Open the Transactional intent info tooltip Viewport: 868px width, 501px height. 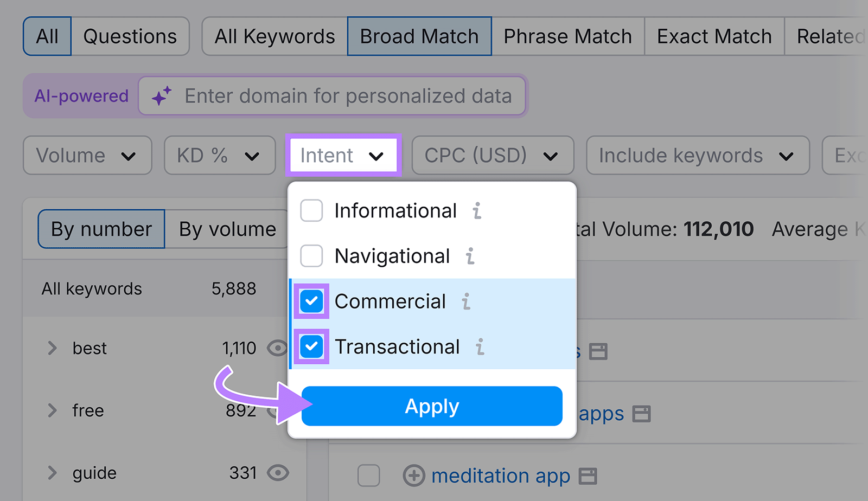(x=481, y=347)
